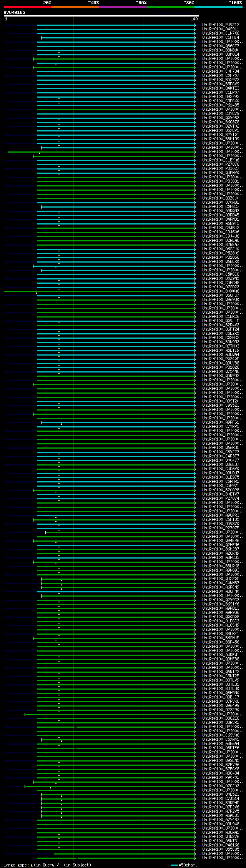The image size is (246, 868).
Task: Select hit label UniRef100_Q86CT7
Action: [221, 46]
